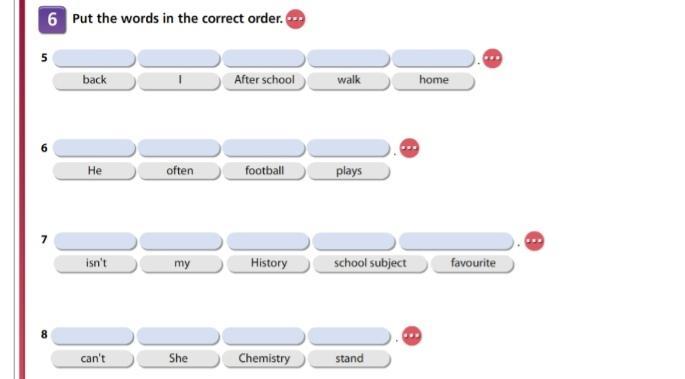Select the word 'After school' tile

pyautogui.click(x=264, y=81)
